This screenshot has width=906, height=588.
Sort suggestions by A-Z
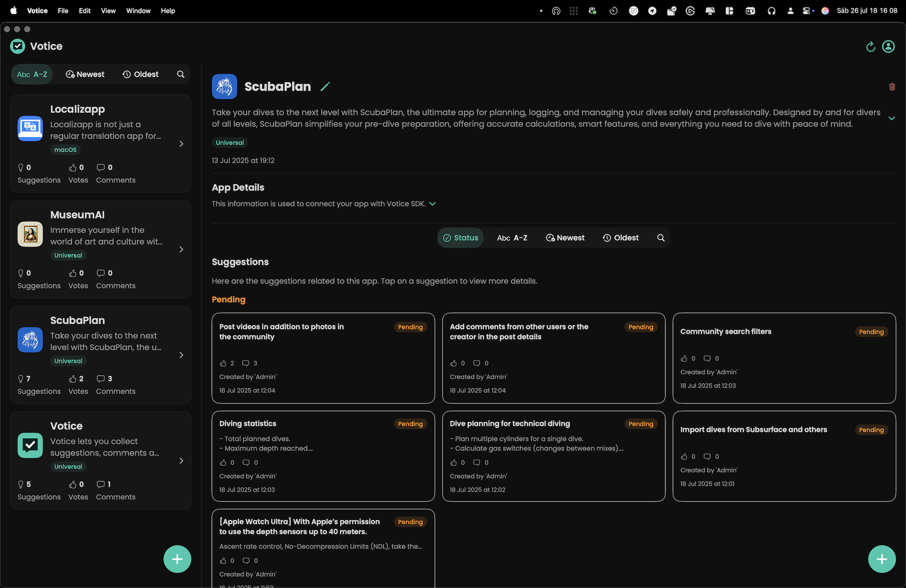(512, 238)
